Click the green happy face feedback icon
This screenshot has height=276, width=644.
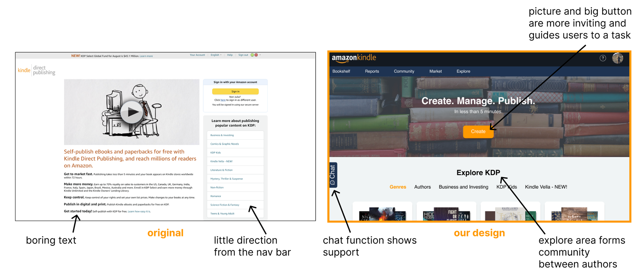(x=252, y=55)
